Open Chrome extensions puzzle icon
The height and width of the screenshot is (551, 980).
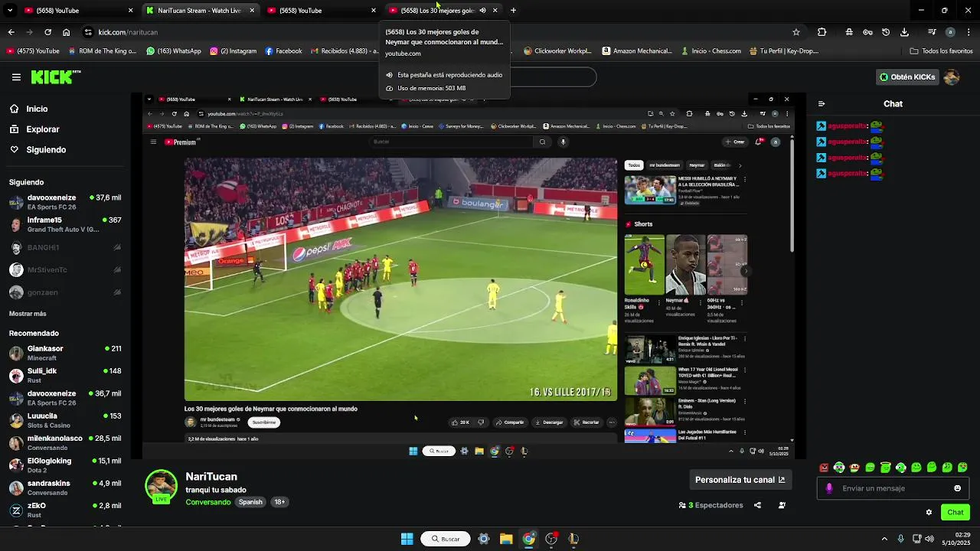point(822,32)
